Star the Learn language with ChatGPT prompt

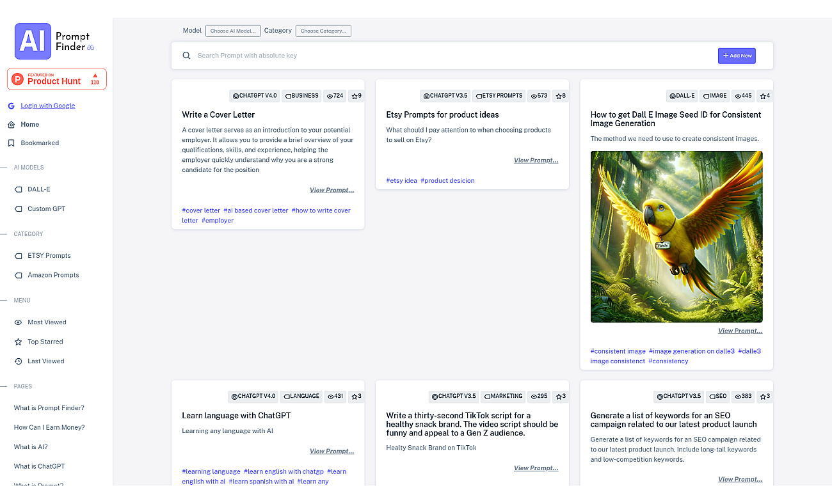(356, 397)
